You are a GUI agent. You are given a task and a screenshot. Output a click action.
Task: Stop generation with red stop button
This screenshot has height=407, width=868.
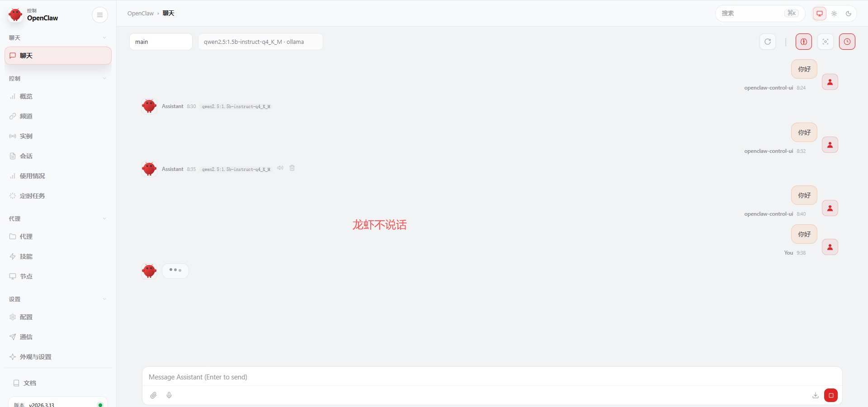831,395
